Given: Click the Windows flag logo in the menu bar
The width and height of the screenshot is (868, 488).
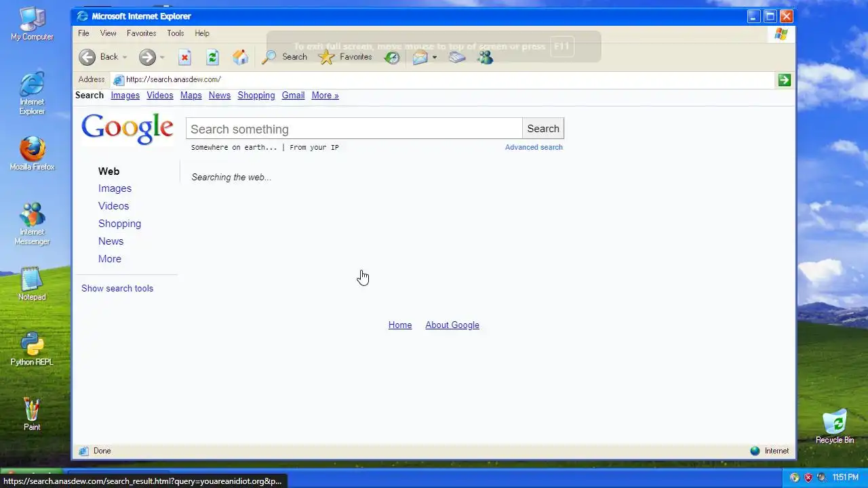Looking at the screenshot, I should [x=781, y=34].
